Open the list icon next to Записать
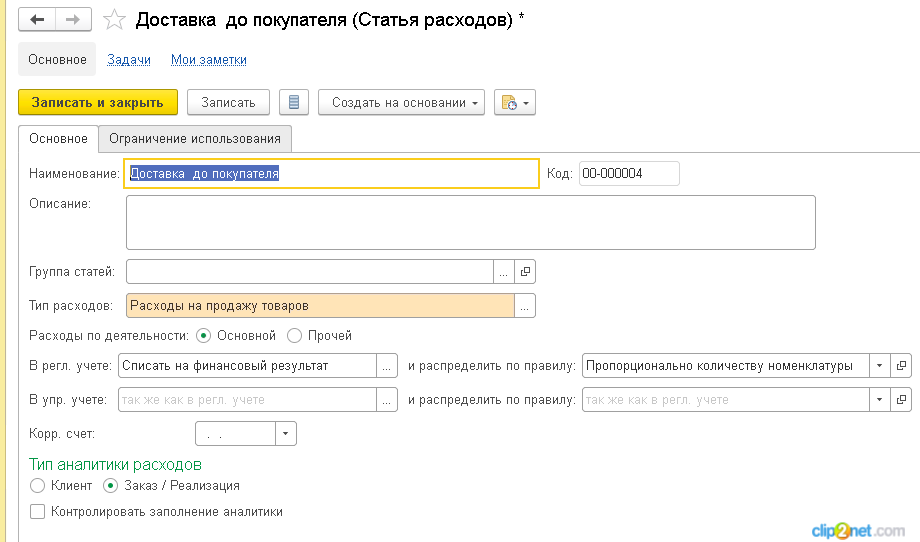 (294, 102)
